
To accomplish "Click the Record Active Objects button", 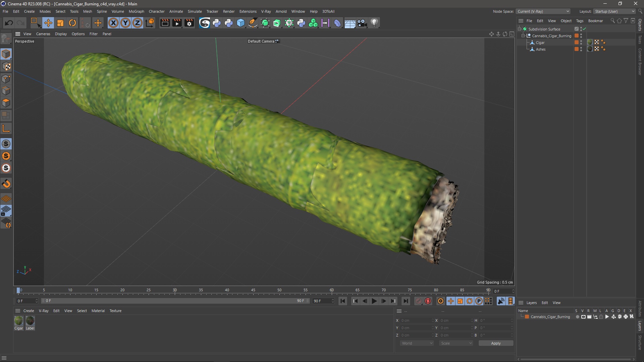I will click(x=418, y=301).
